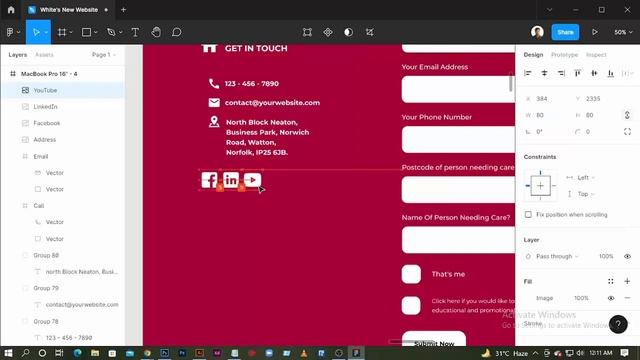
Task: Expand Move tool options arrow
Action: pos(46,32)
